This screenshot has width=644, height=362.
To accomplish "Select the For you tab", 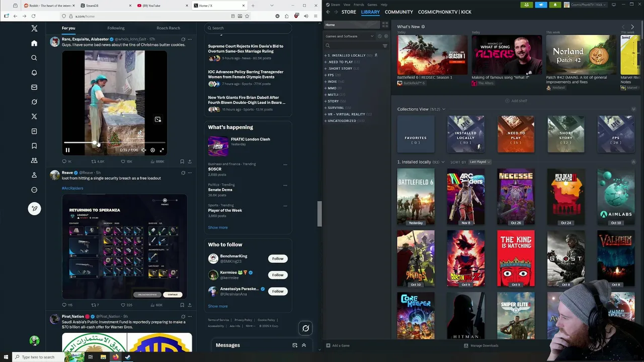I will pyautogui.click(x=68, y=28).
